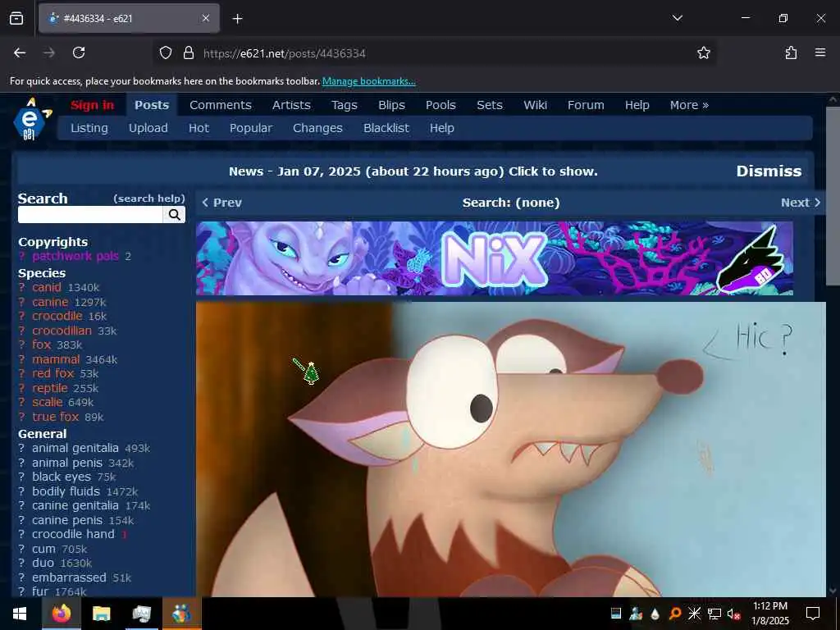
Task: Open the Changes submenu link
Action: [317, 128]
